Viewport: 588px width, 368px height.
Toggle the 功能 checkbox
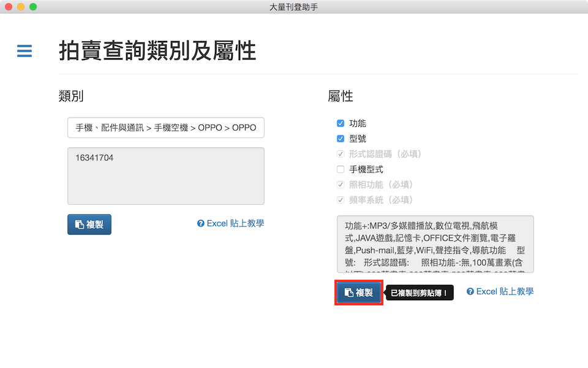tap(341, 123)
